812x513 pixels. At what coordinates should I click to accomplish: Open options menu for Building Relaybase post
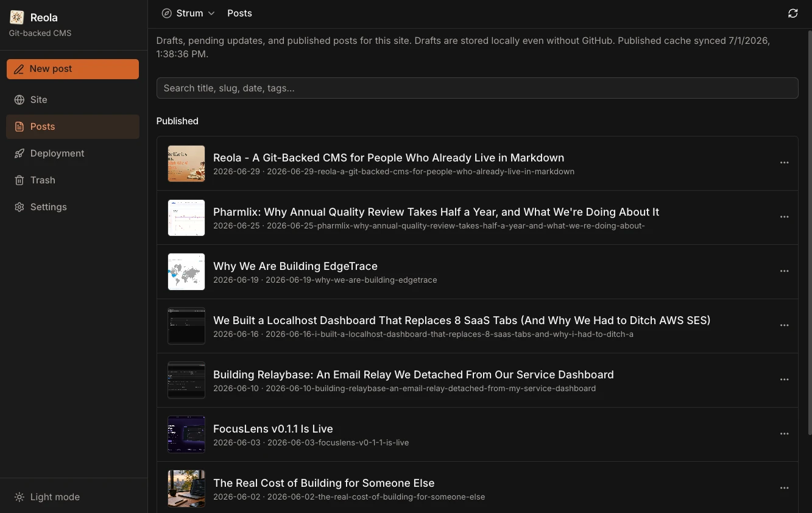(x=784, y=380)
